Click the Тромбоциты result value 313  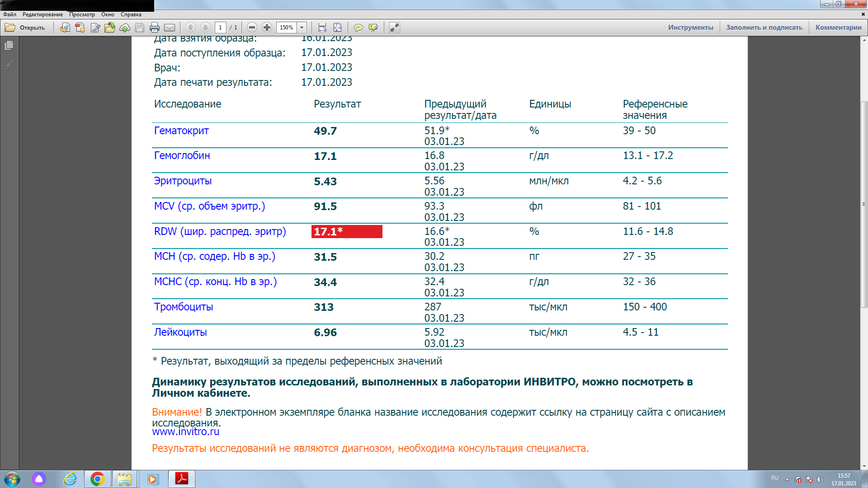(x=324, y=307)
